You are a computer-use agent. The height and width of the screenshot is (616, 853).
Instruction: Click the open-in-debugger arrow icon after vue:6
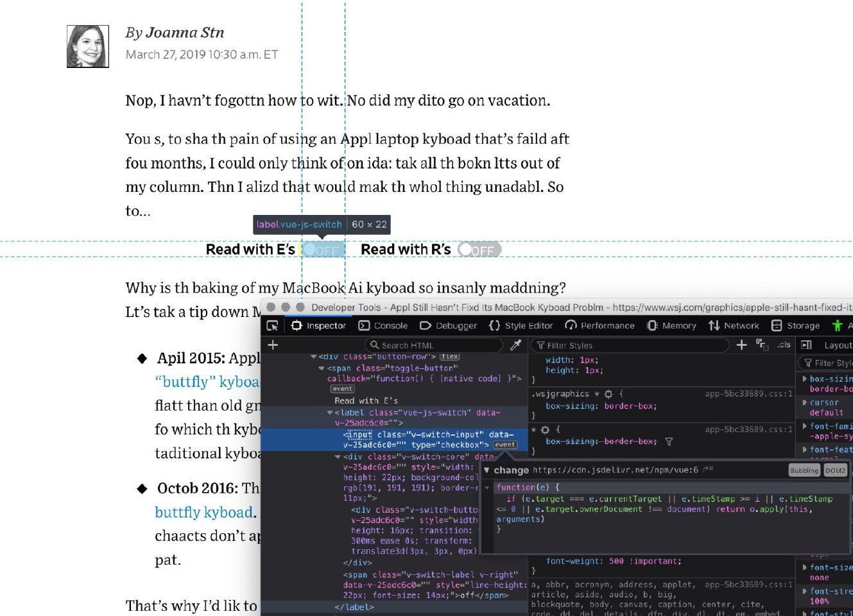(708, 470)
